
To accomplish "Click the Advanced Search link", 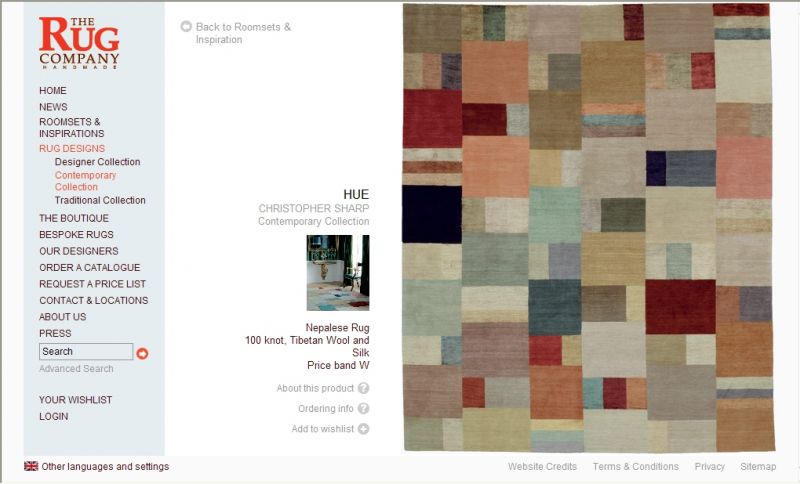I will (x=77, y=368).
